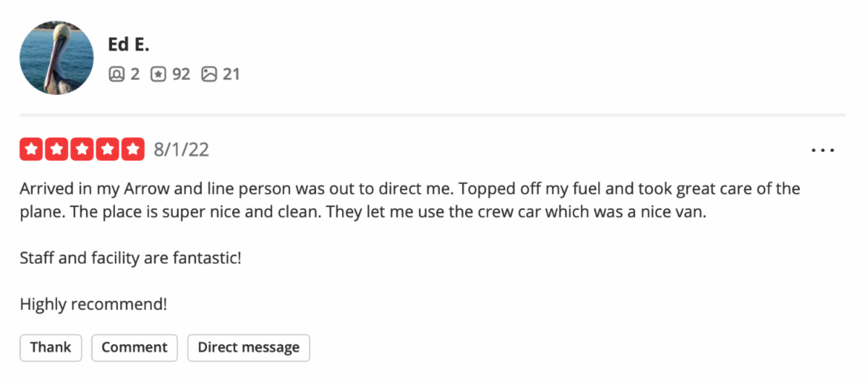Click the first red rating star
The image size is (868, 385).
pos(30,150)
